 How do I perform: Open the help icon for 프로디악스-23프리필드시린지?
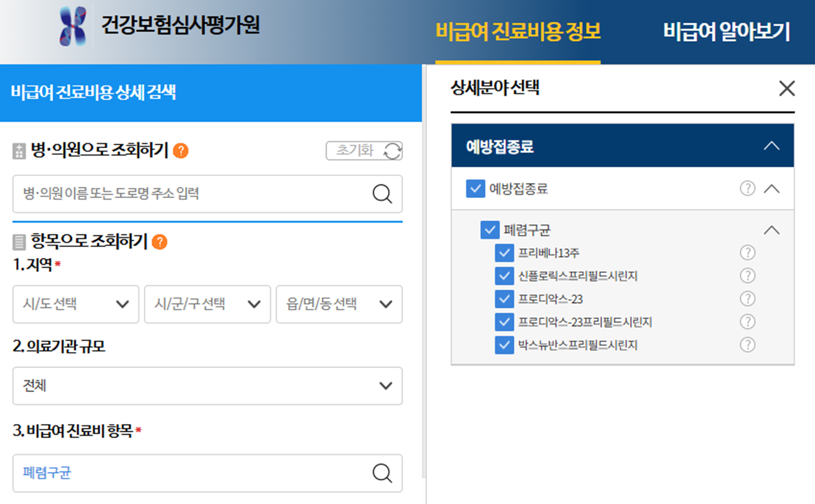747,321
